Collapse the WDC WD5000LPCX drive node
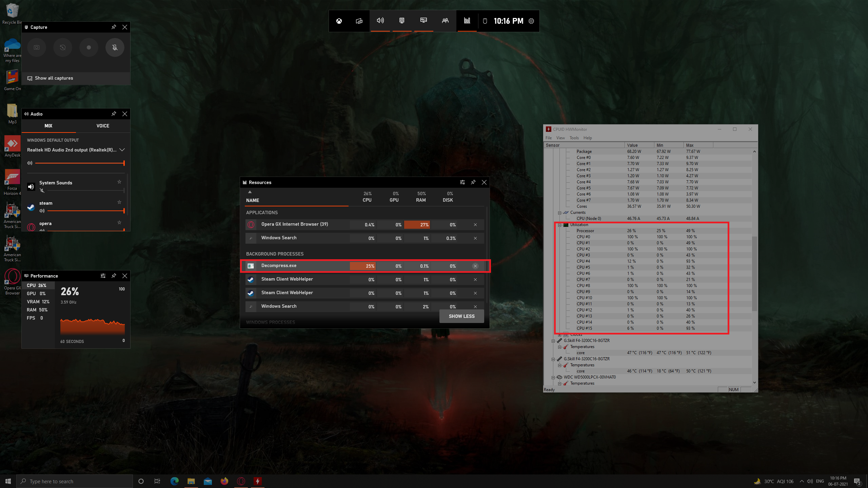Screen dimensions: 868x488 [553, 378]
